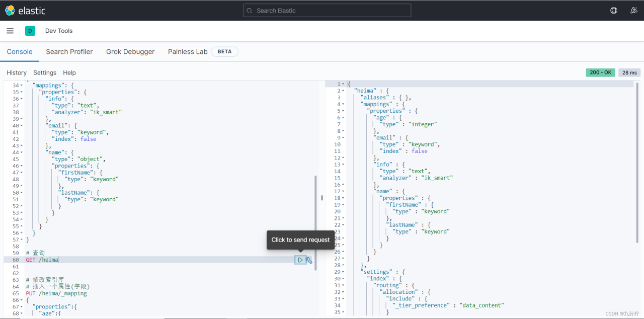Fold the "heima" block at response line 2

(343, 91)
